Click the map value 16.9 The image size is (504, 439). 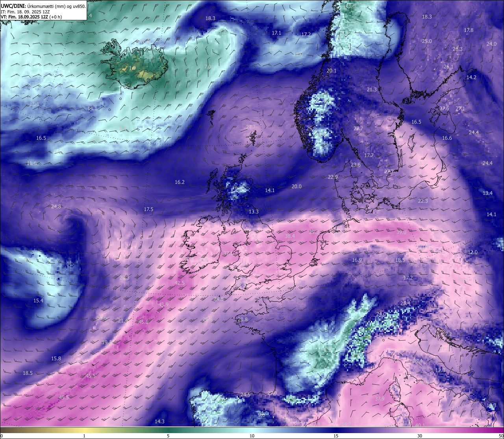357,260
